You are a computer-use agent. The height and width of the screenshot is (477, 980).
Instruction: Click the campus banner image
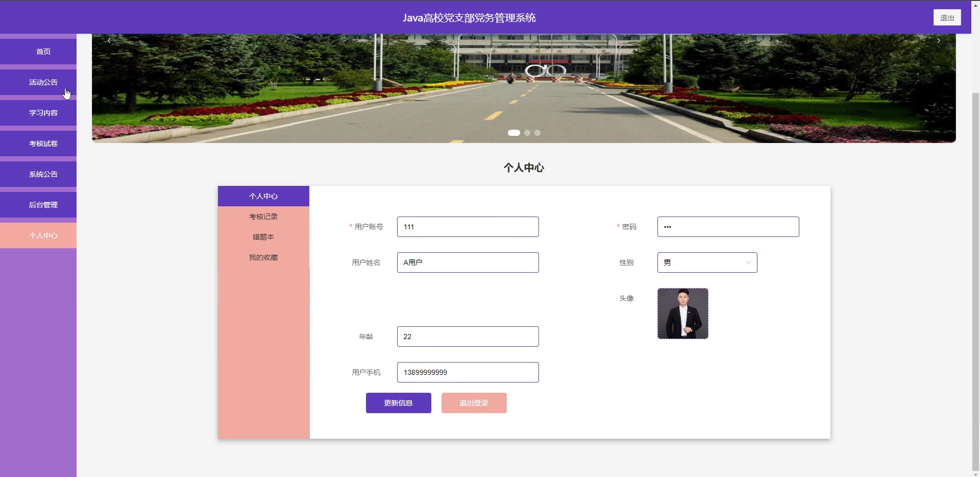click(524, 88)
